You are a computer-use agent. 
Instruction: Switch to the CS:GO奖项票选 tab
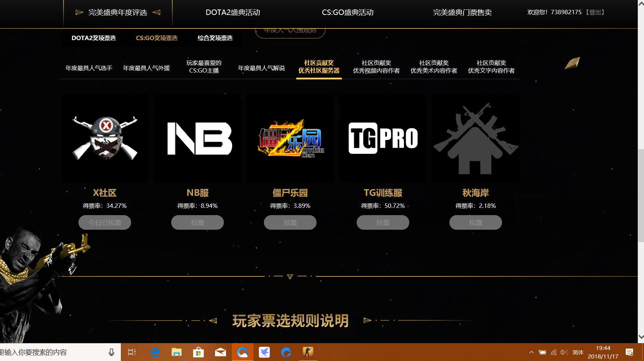(x=156, y=38)
